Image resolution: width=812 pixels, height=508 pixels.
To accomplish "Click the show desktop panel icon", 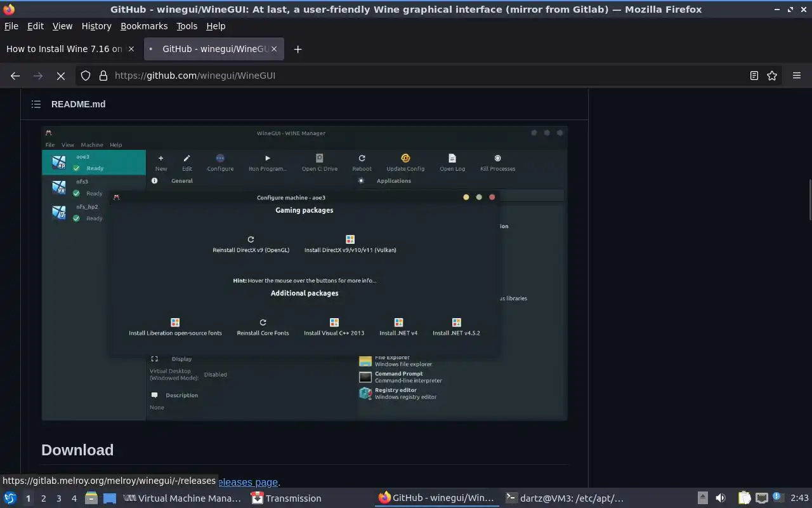I will point(110,498).
